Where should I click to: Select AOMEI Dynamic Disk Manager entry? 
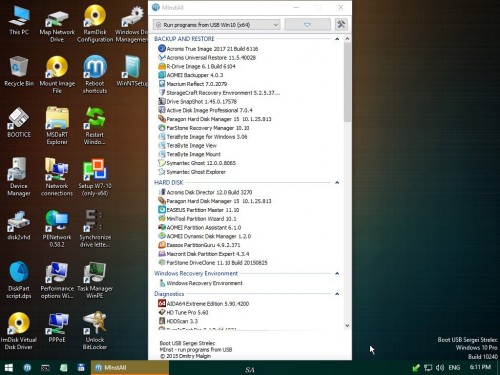(204, 236)
